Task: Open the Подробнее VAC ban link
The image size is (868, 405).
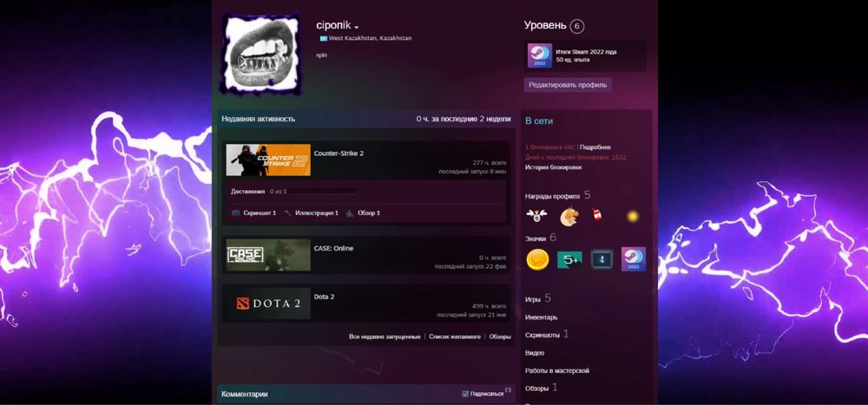Action: click(595, 147)
